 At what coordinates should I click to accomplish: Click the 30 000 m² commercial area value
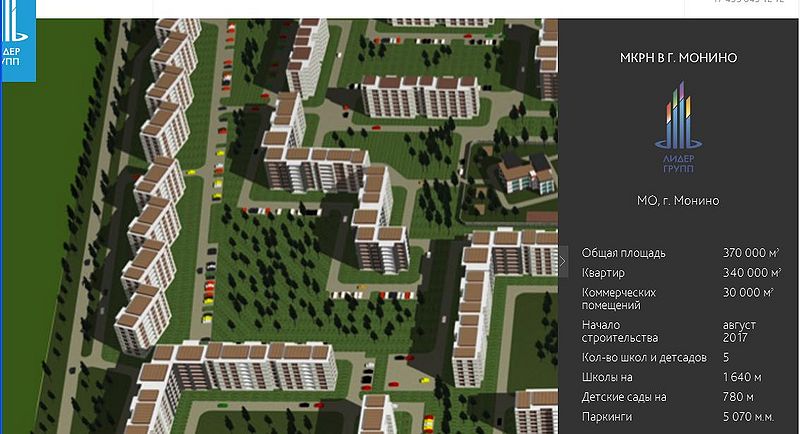coord(748,292)
